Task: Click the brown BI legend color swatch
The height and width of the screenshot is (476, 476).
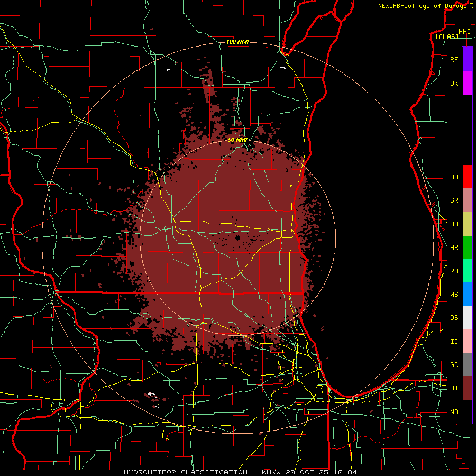Action: 467,388
